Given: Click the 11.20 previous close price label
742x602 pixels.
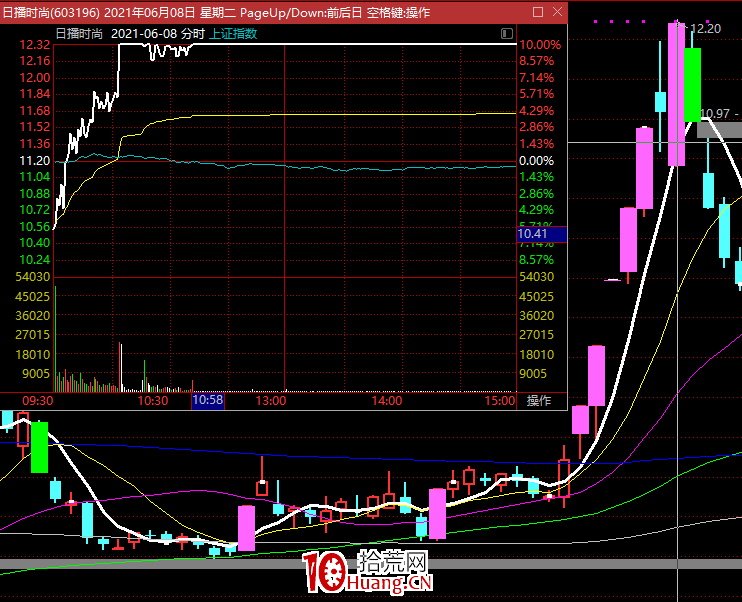Looking at the screenshot, I should pos(35,161).
